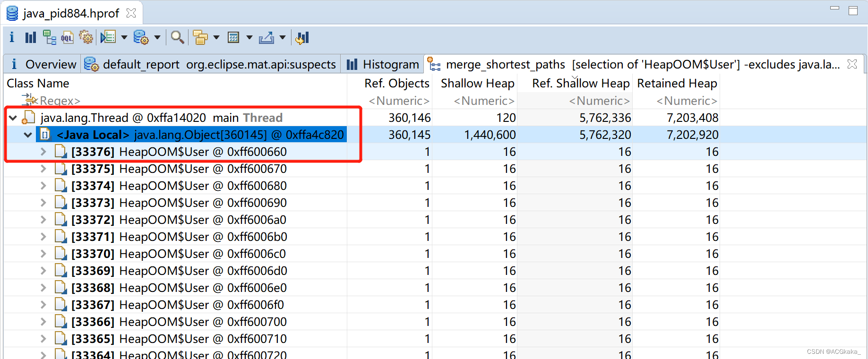Open dropdown next to Export icon
This screenshot has width=868, height=359.
(283, 37)
